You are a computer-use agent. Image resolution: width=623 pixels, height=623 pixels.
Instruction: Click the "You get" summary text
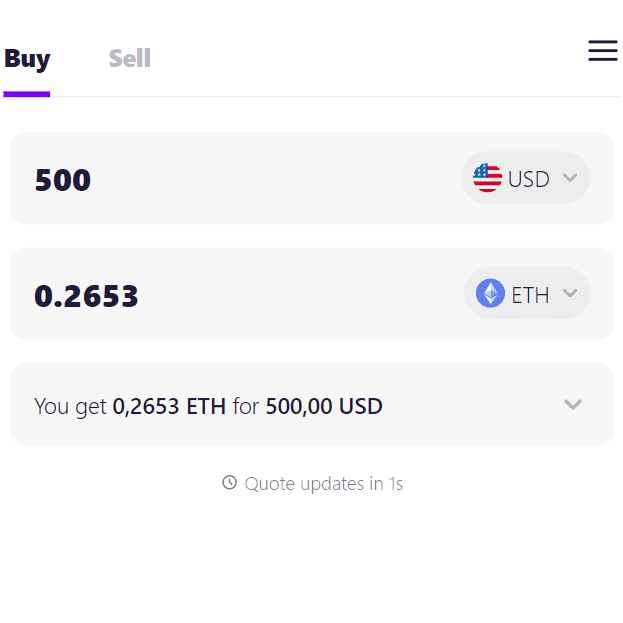pyautogui.click(x=71, y=406)
